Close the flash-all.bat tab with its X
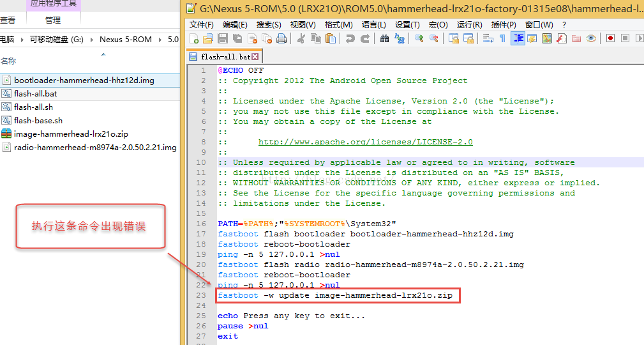The width and height of the screenshot is (644, 345). (x=255, y=57)
